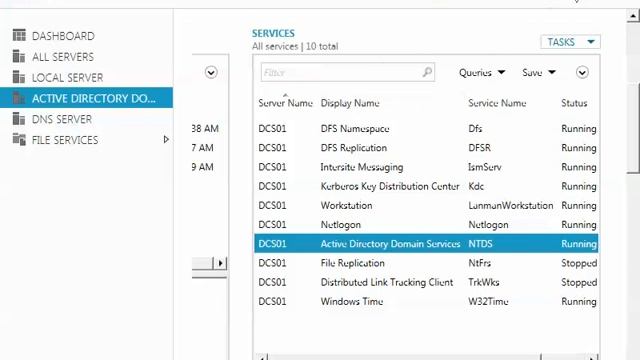This screenshot has width=640, height=360.
Task: Click the Kdc service name cell
Action: (476, 186)
